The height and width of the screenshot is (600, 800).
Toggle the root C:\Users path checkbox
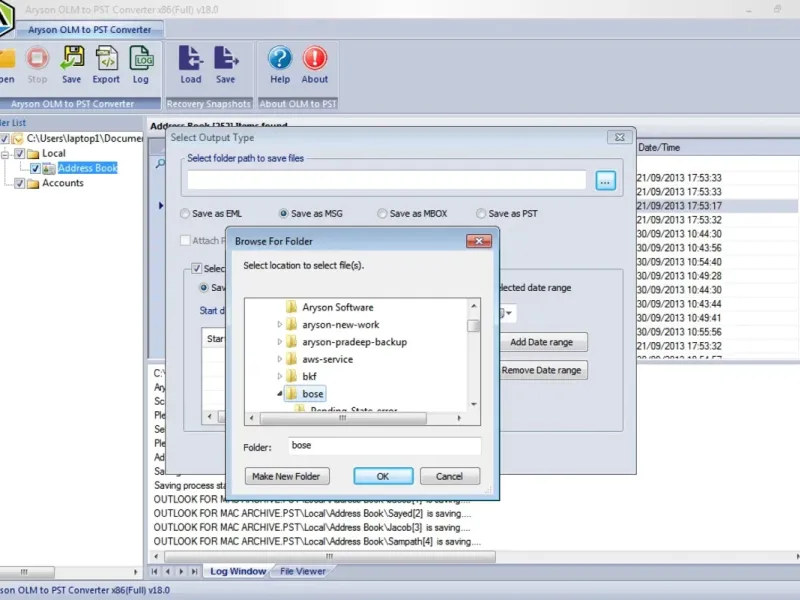pos(4,139)
